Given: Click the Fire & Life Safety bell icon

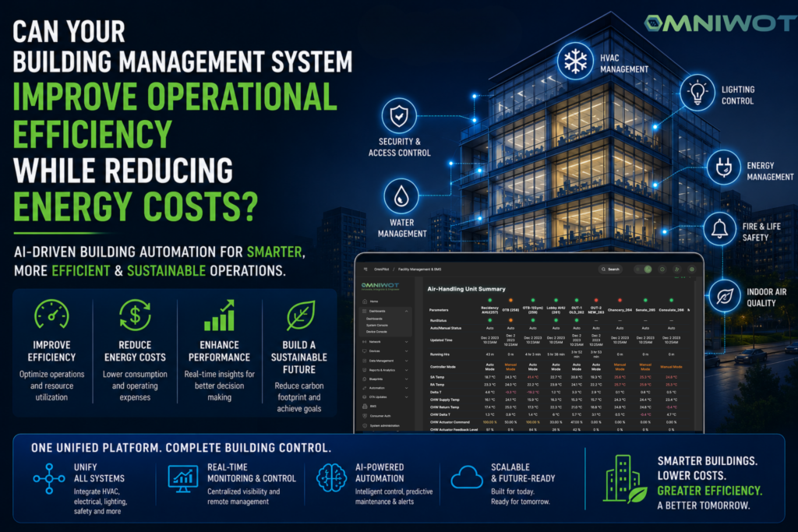Looking at the screenshot, I should (719, 229).
